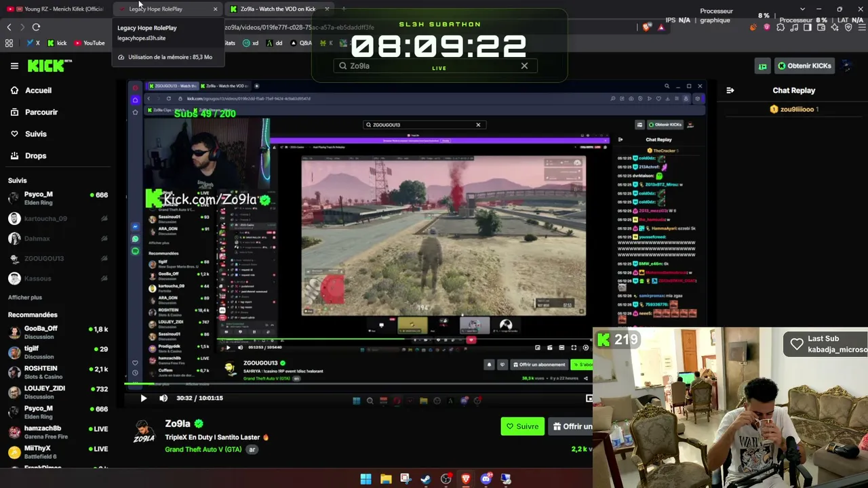Open LOUJEY_ZIDI recommended channel
The height and width of the screenshot is (488, 868).
point(58,392)
